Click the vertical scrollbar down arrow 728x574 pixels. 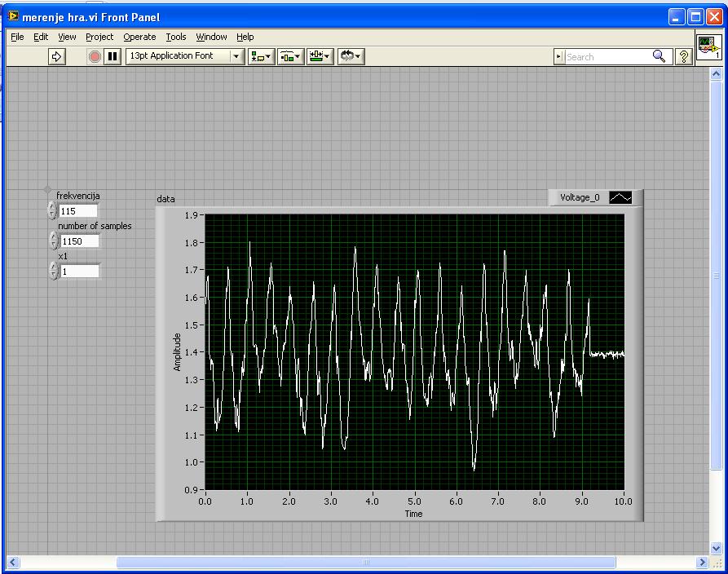716,549
